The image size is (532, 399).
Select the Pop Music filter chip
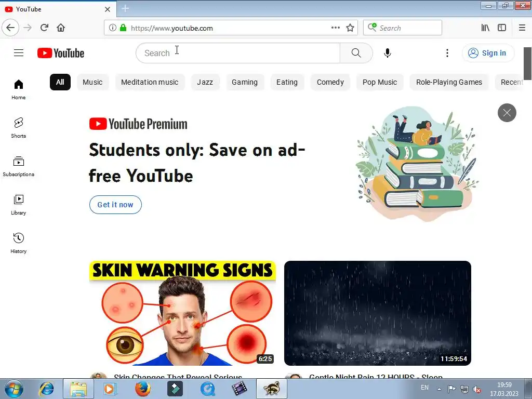(380, 82)
